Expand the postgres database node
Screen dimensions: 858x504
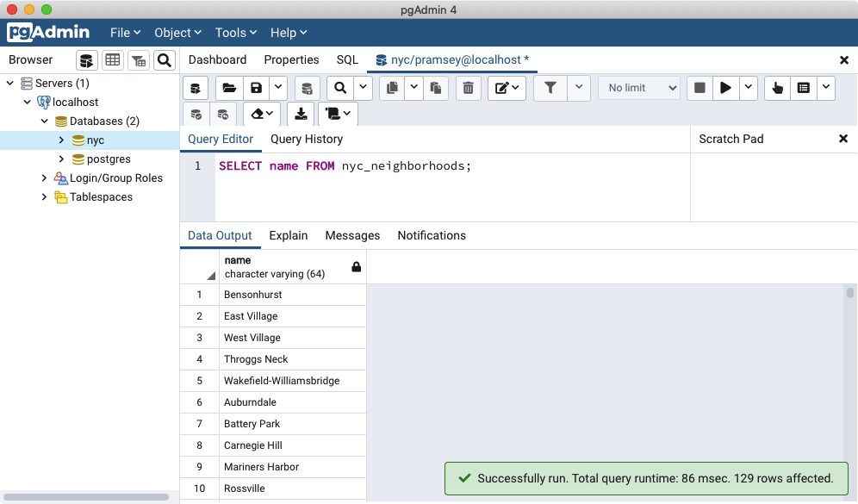(x=61, y=159)
